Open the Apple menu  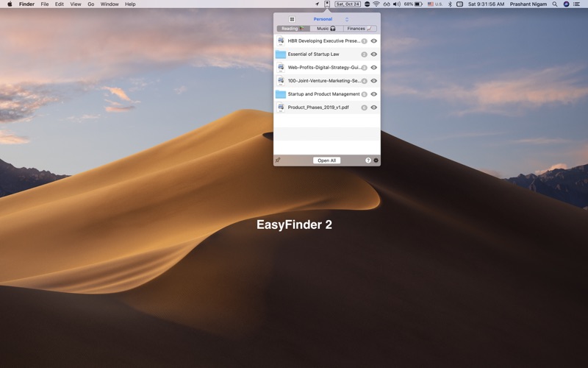point(10,4)
